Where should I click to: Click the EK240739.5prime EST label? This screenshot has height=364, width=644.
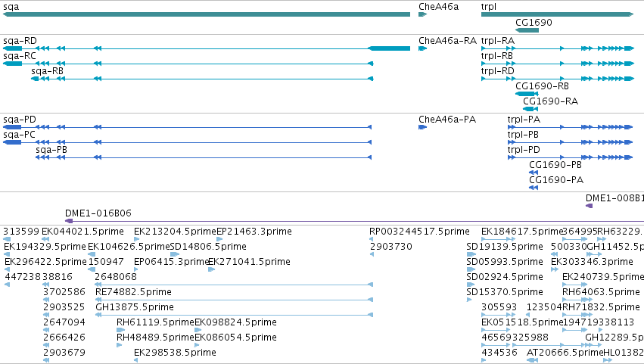pyautogui.click(x=603, y=277)
